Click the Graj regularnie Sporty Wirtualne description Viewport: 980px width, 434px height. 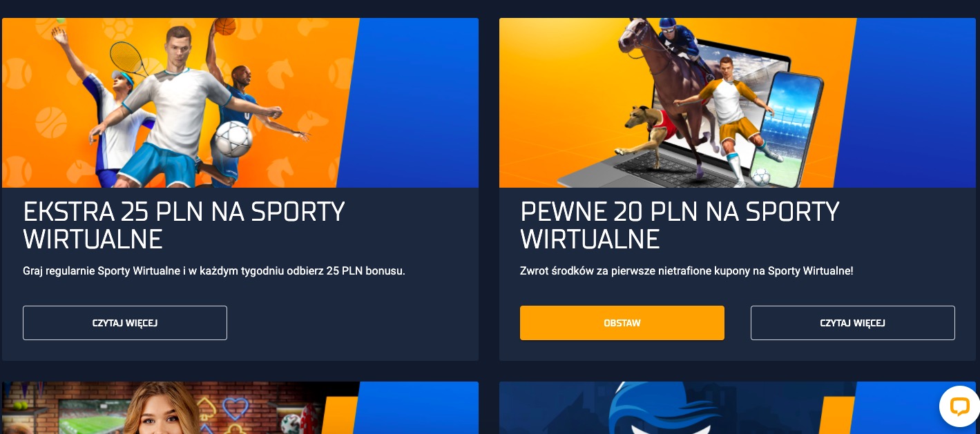pos(214,271)
